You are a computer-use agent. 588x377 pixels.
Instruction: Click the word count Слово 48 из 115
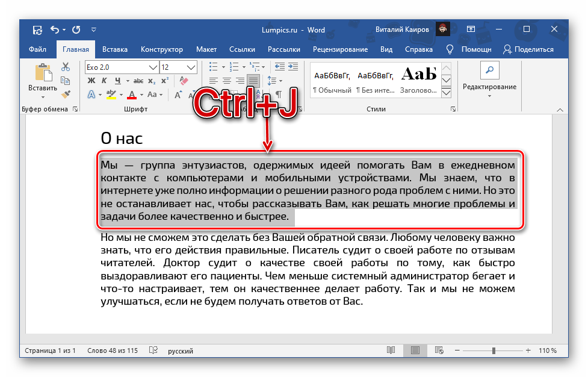click(112, 351)
